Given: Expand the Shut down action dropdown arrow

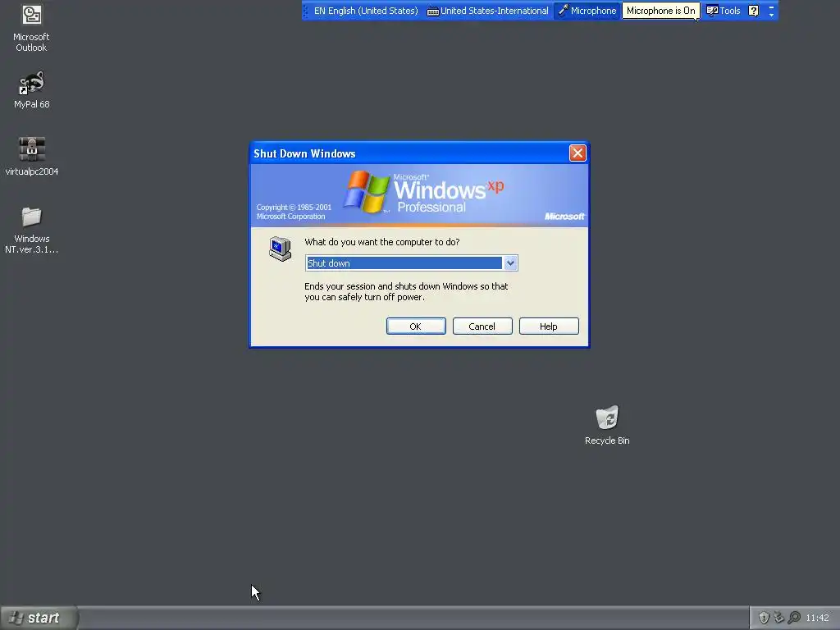Looking at the screenshot, I should (x=510, y=263).
